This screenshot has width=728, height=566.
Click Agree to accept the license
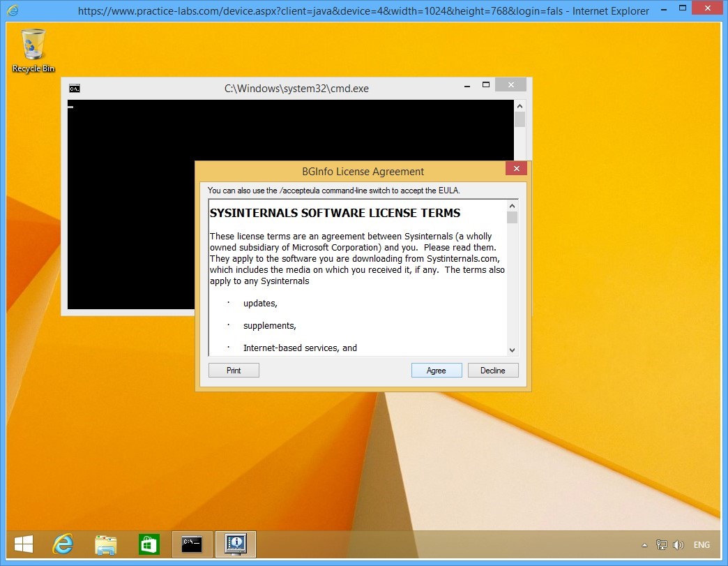[437, 370]
